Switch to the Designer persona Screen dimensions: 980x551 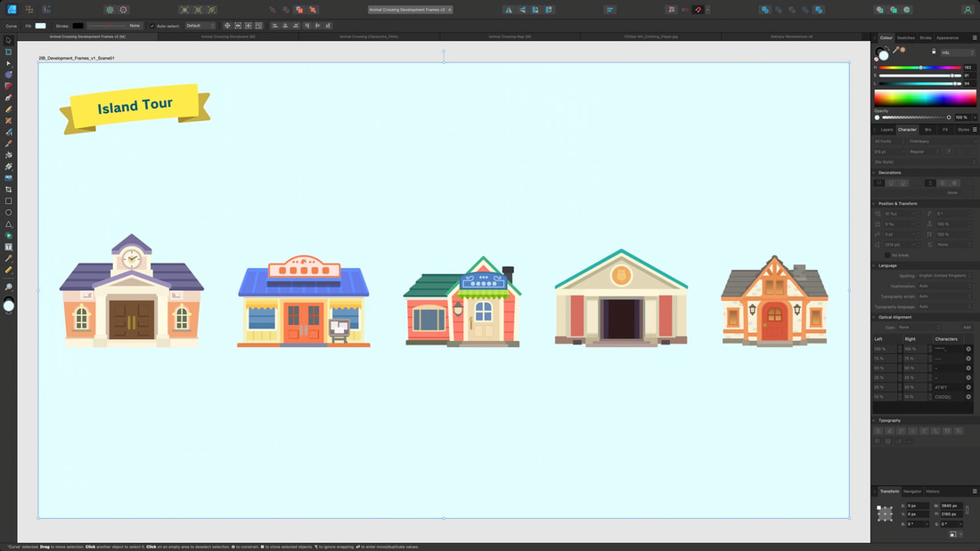12,10
